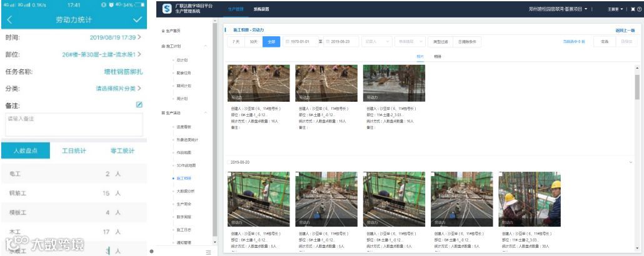Viewport: 644px width, 256px height.
Task: Open the dropdown next to 记录人 filter
Action: (410, 42)
